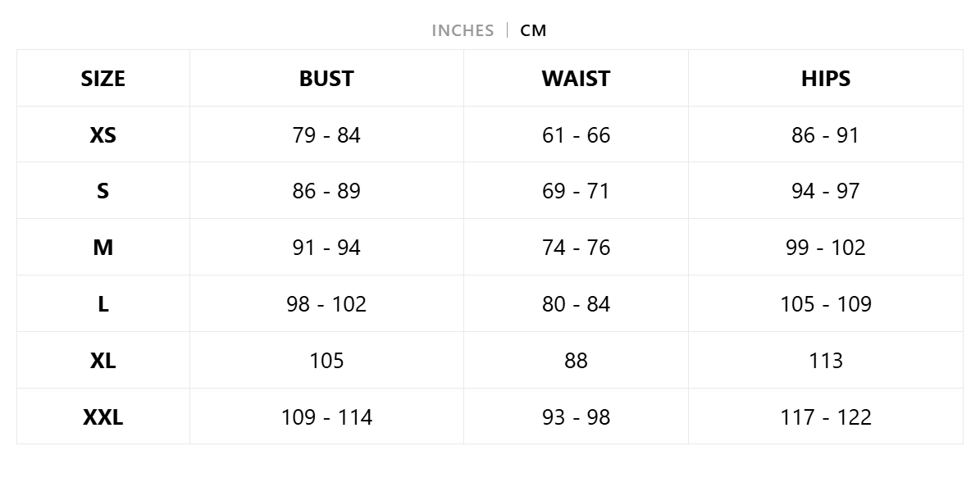Click the WAIST column header
Screen dimensions: 980x478
coord(576,79)
